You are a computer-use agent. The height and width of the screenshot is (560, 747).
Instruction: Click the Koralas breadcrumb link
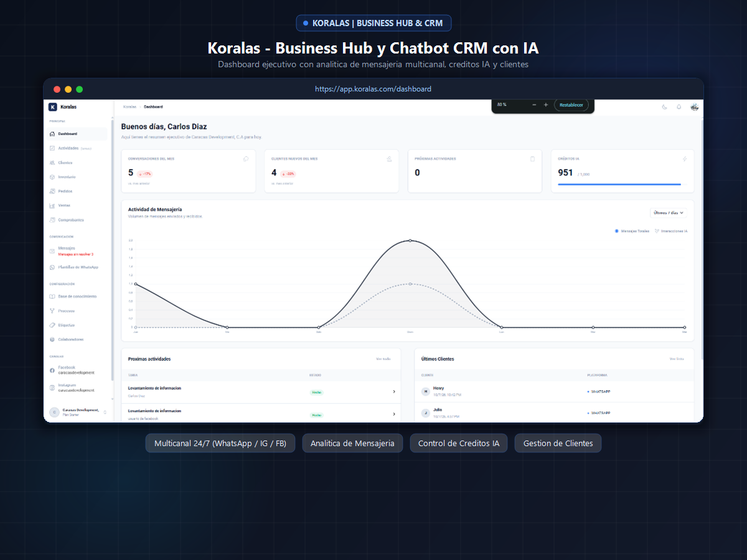tap(129, 106)
